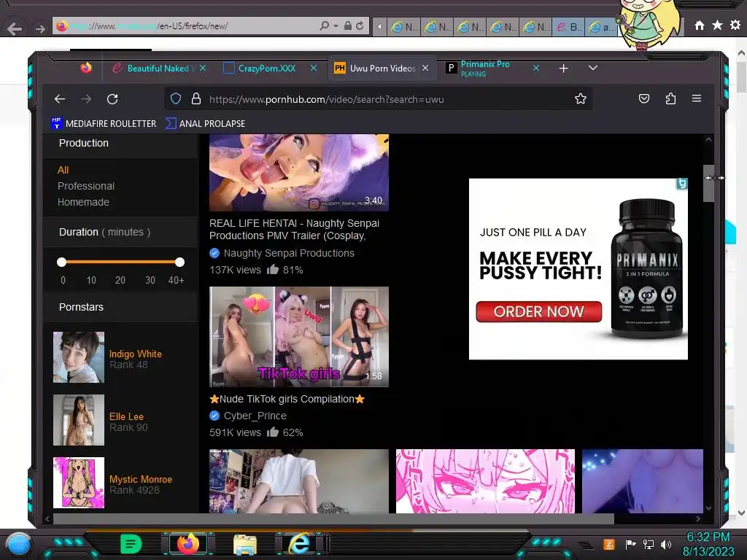Viewport: 747px width, 560px height.
Task: Open the Action Center flag icon
Action: tap(630, 544)
